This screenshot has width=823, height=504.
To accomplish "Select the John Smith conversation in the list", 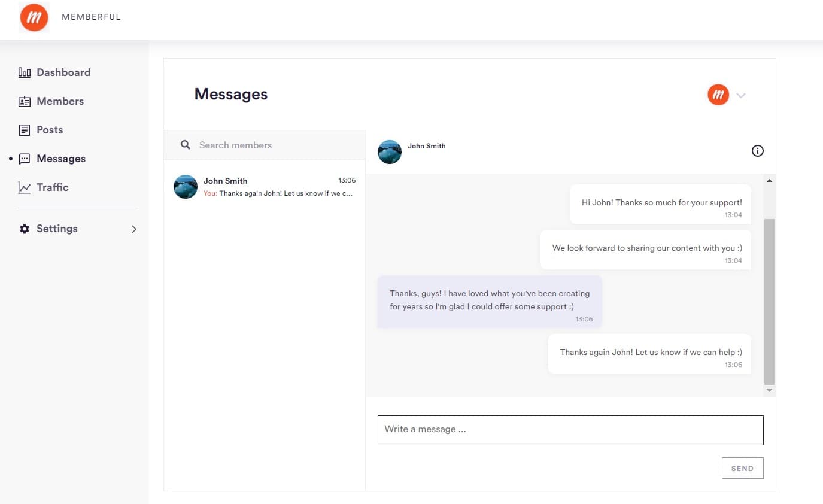I will click(264, 187).
